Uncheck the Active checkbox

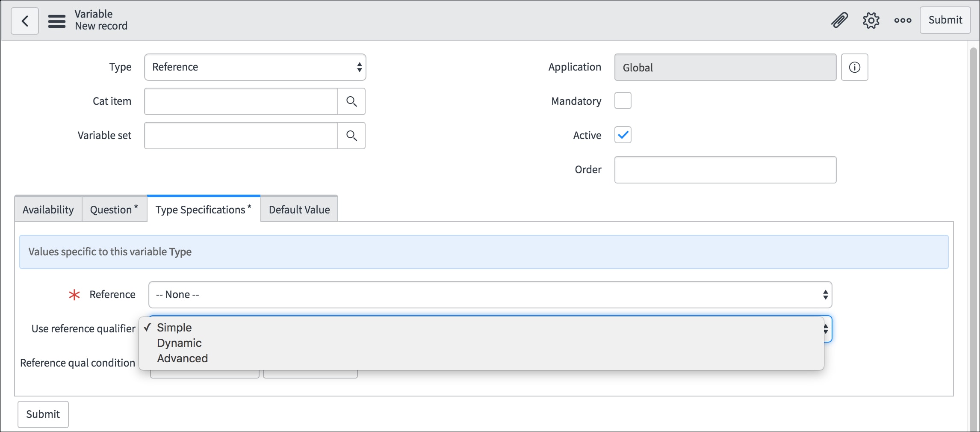623,135
